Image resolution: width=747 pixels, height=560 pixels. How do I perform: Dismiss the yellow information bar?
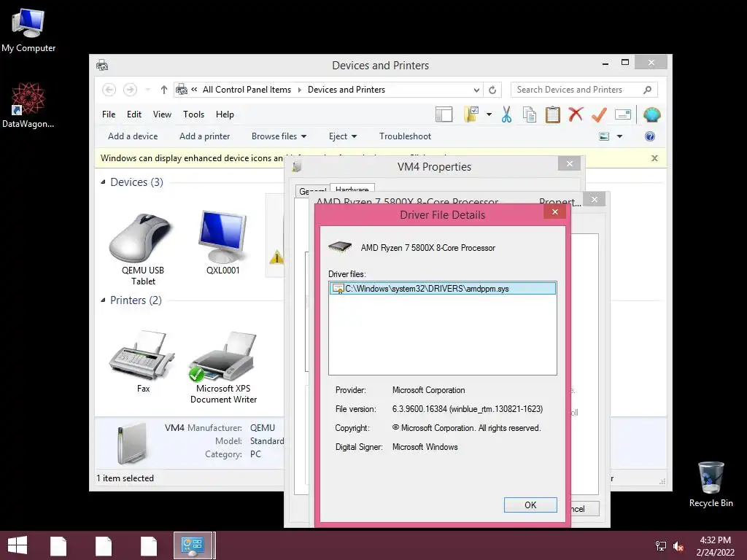pyautogui.click(x=654, y=158)
